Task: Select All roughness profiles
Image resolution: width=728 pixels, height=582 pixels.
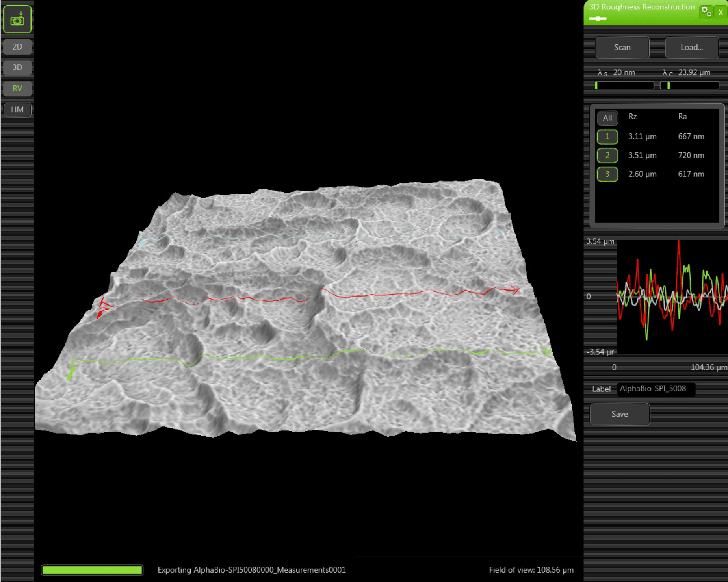Action: pyautogui.click(x=607, y=118)
